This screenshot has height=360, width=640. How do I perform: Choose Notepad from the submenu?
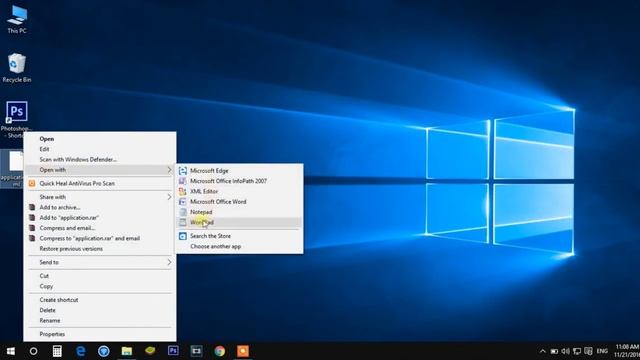pos(239,212)
